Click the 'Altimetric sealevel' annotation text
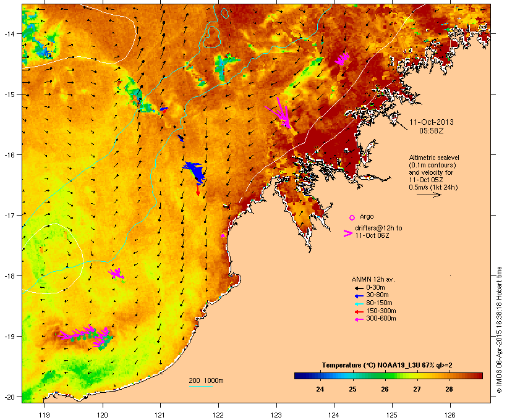Screen dimensions: 507x420 click(434, 157)
